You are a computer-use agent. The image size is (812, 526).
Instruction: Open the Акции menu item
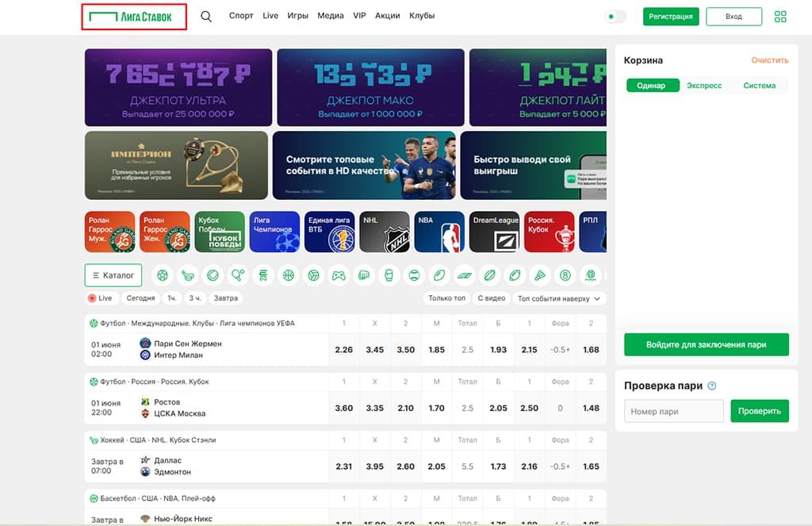click(387, 16)
